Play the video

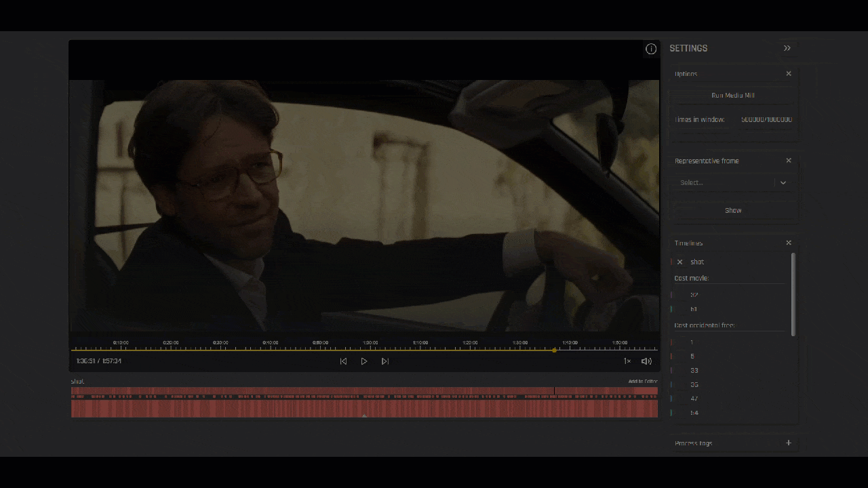[x=364, y=361]
